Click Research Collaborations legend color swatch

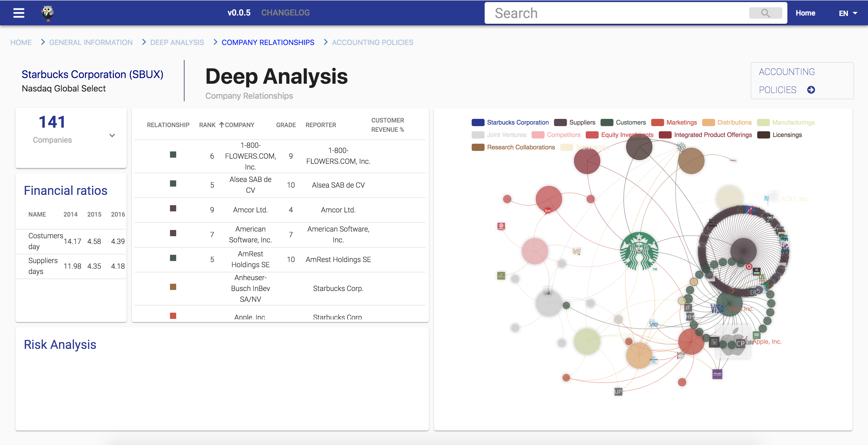(478, 147)
